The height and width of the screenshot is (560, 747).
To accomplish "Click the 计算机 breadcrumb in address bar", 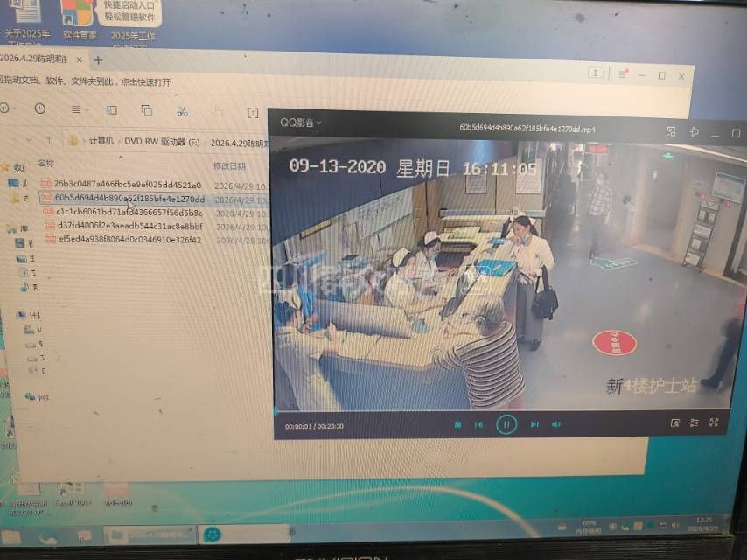I will pos(101,141).
